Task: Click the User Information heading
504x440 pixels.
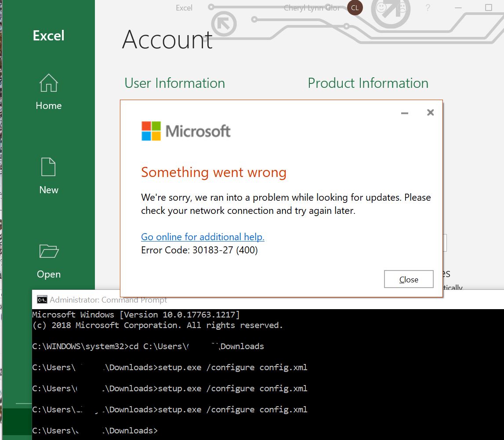Action: point(174,83)
